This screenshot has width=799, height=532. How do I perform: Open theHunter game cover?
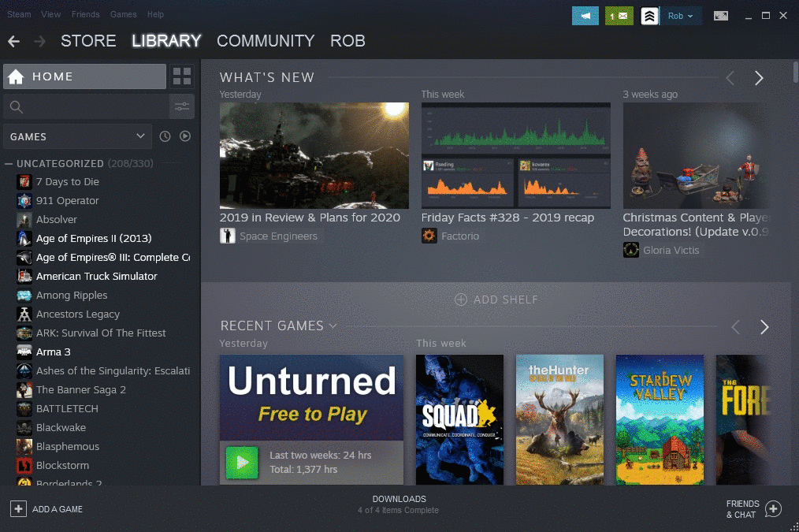(x=559, y=420)
